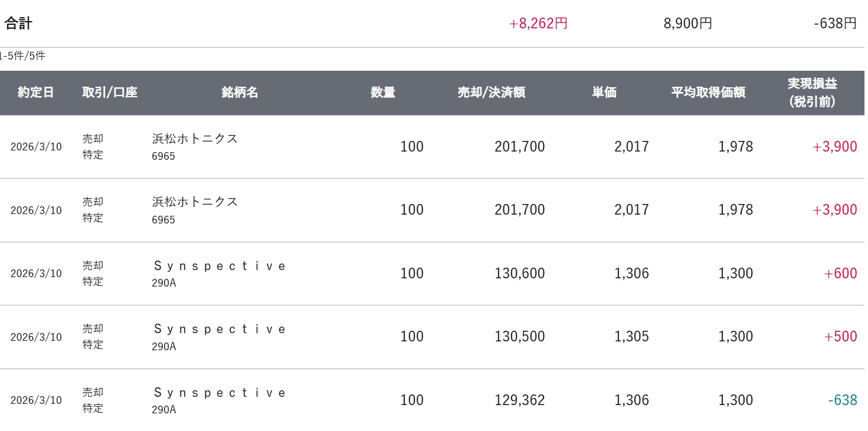Open the first 浜松ホトニクス stock name
Screen dimensions: 868x431
(195, 139)
